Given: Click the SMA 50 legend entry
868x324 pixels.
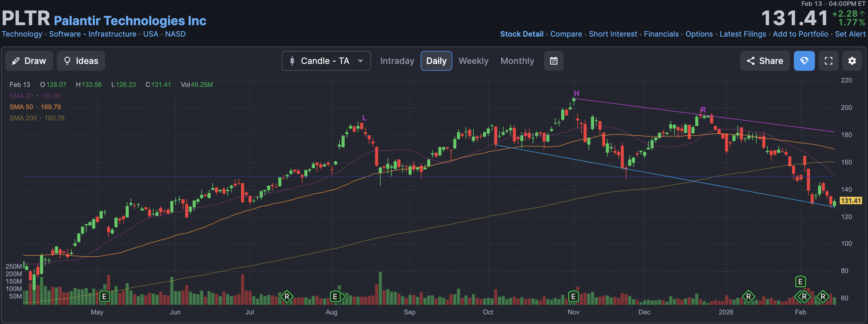Looking at the screenshot, I should [35, 107].
